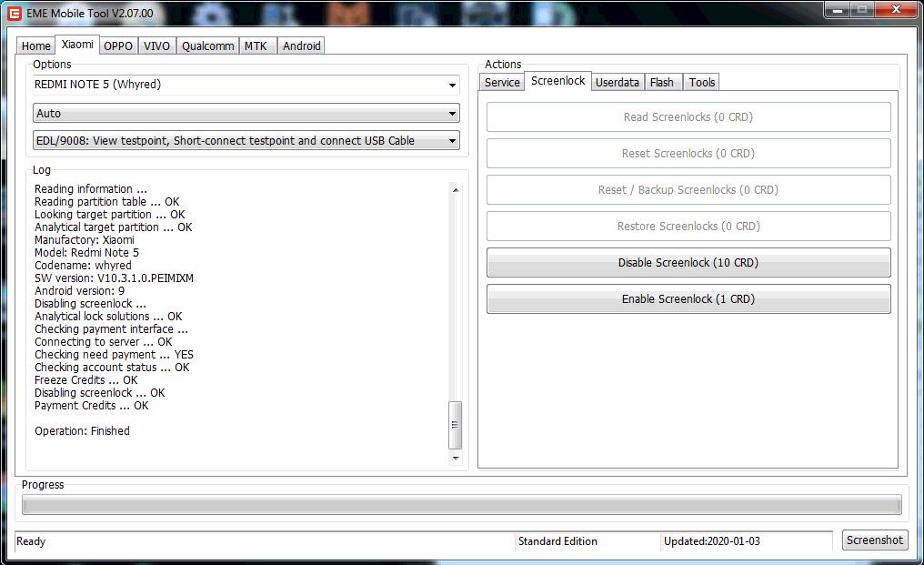Open the Auto mode dropdown
924x565 pixels.
(246, 113)
